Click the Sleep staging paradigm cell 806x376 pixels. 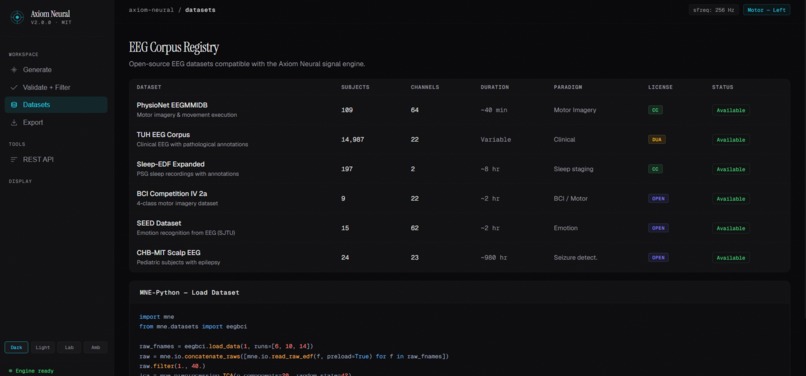pos(573,169)
